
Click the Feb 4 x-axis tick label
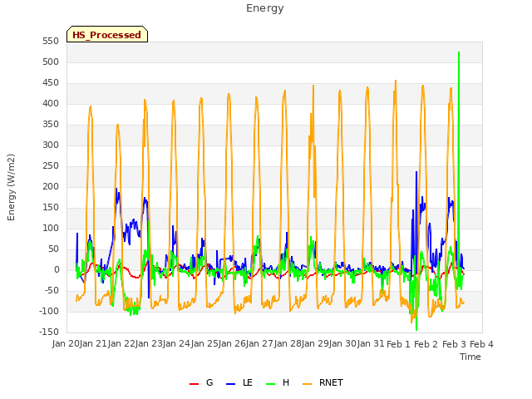pyautogui.click(x=481, y=344)
